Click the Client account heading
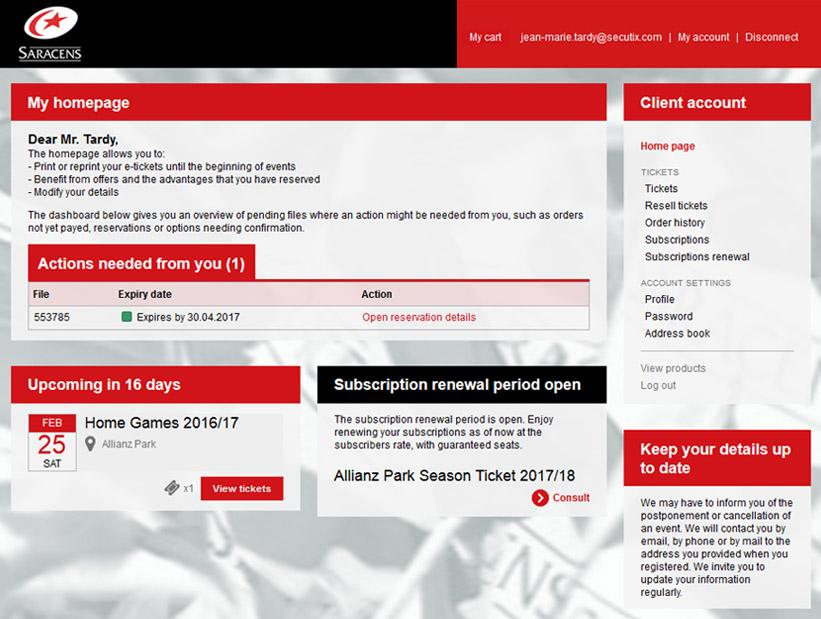Image resolution: width=821 pixels, height=619 pixels. 693,103
